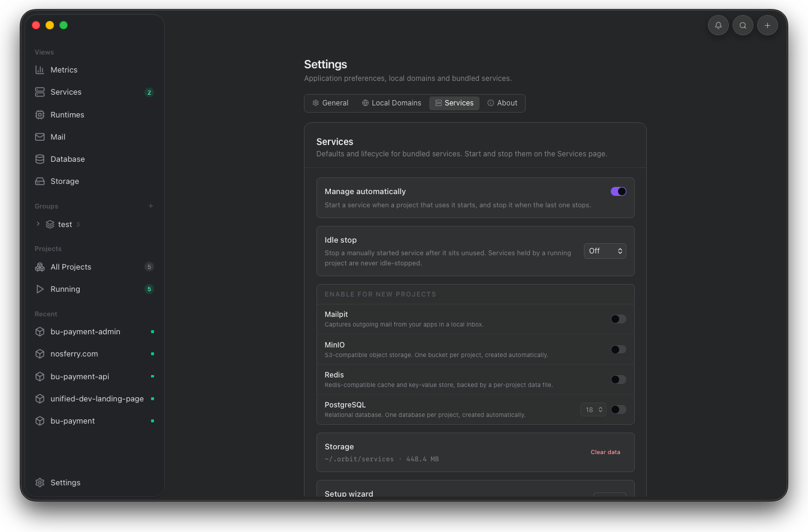Screen dimensions: 808x532
Task: Open notifications with the bell icon
Action: click(718, 25)
